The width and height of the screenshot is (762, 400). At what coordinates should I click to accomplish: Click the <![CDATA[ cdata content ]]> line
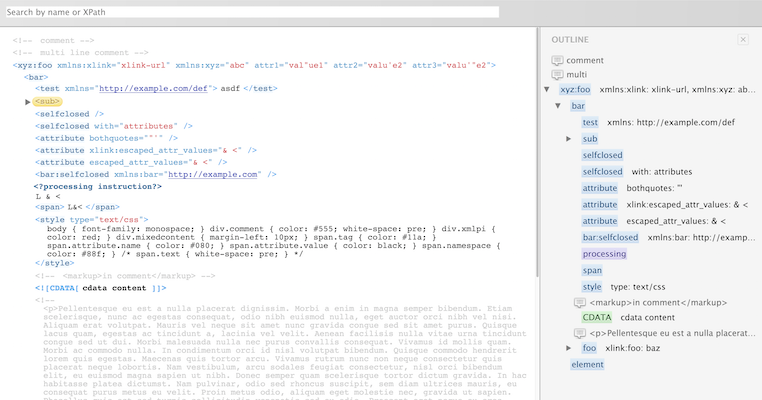tap(101, 288)
